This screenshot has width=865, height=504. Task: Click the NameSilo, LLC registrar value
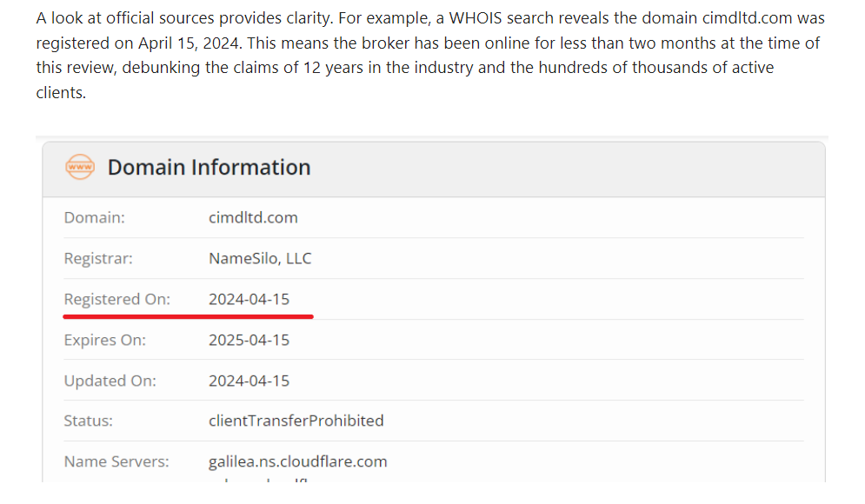260,258
